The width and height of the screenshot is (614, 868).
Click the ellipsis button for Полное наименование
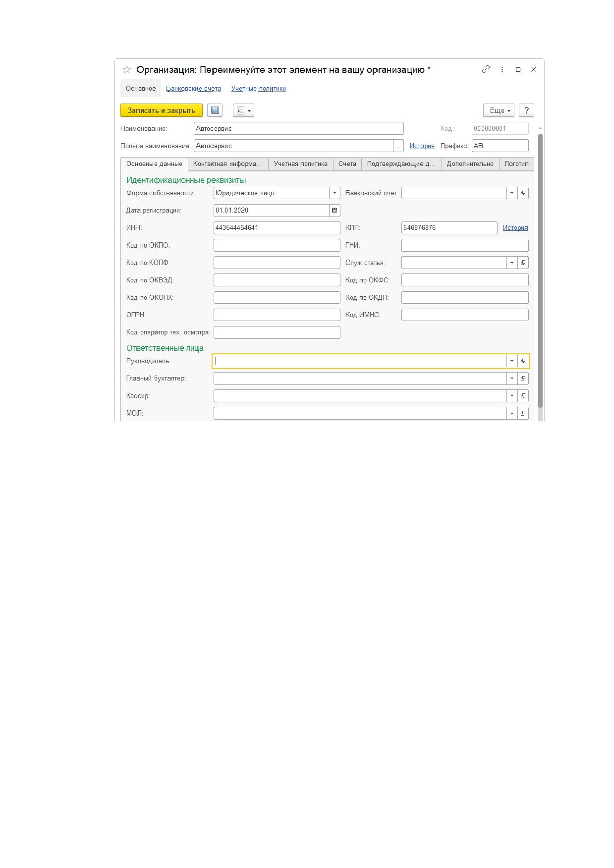tap(398, 146)
